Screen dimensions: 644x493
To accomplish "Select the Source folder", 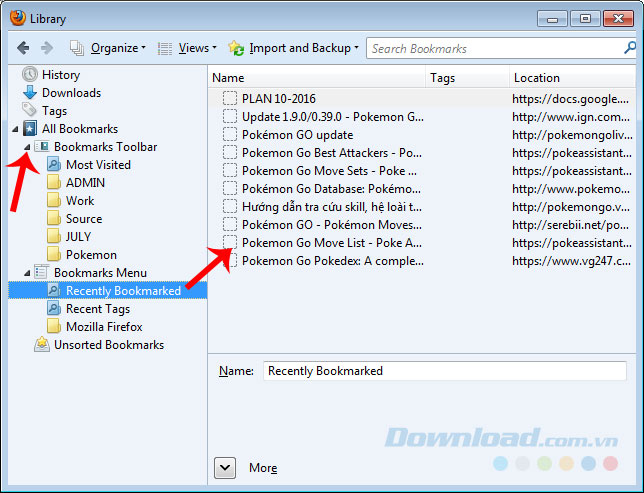I will point(84,219).
